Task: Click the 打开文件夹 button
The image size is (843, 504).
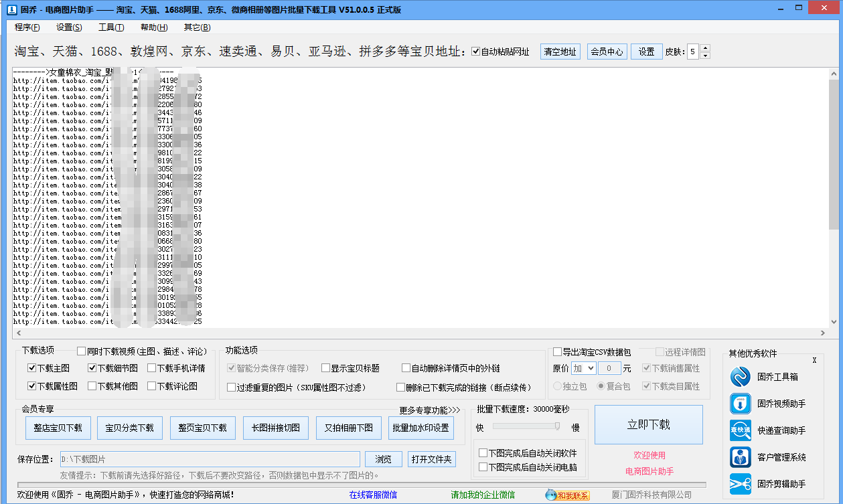Action: coord(432,459)
